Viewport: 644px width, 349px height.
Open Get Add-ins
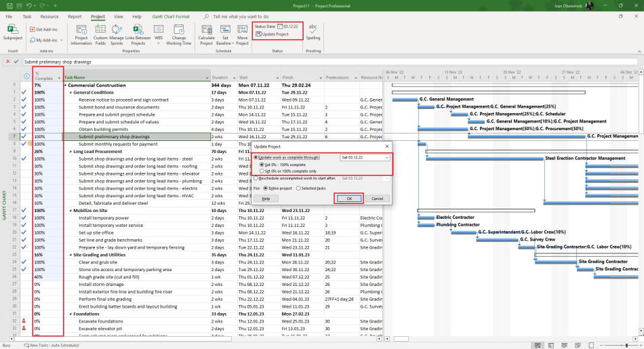[43, 30]
